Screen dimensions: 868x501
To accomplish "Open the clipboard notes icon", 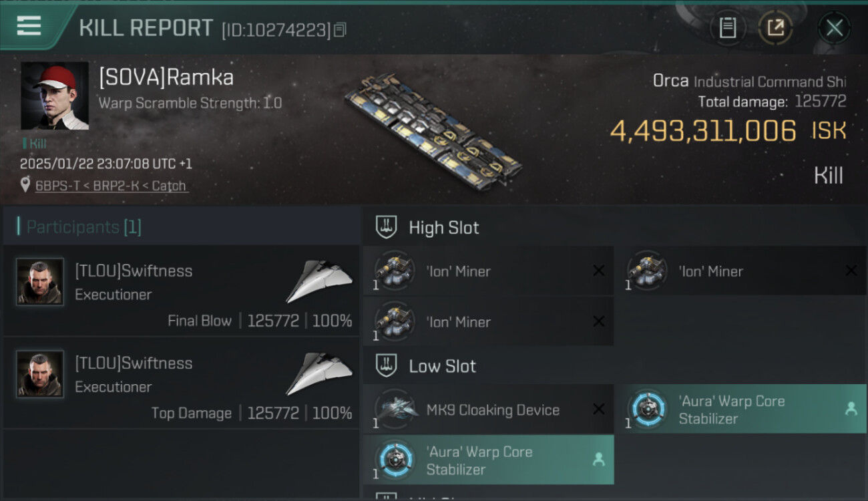I will [x=727, y=28].
